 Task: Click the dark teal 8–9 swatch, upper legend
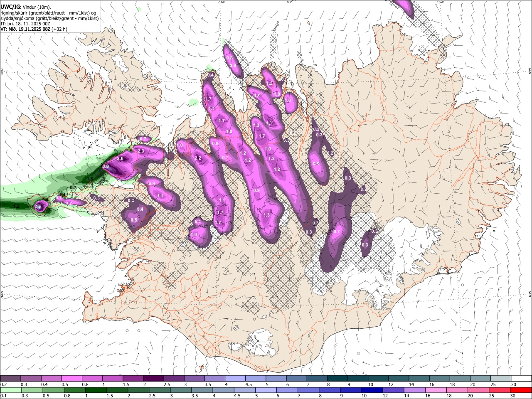[x=337, y=378]
